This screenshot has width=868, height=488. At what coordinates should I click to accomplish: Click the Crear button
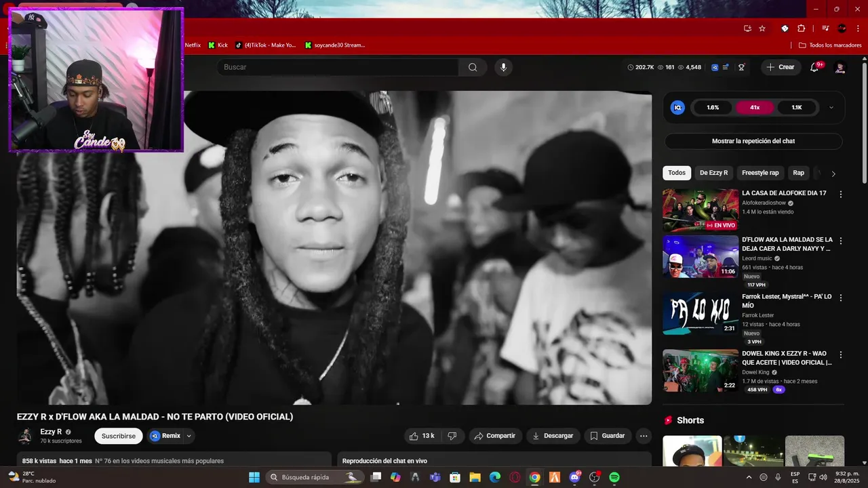[781, 67]
